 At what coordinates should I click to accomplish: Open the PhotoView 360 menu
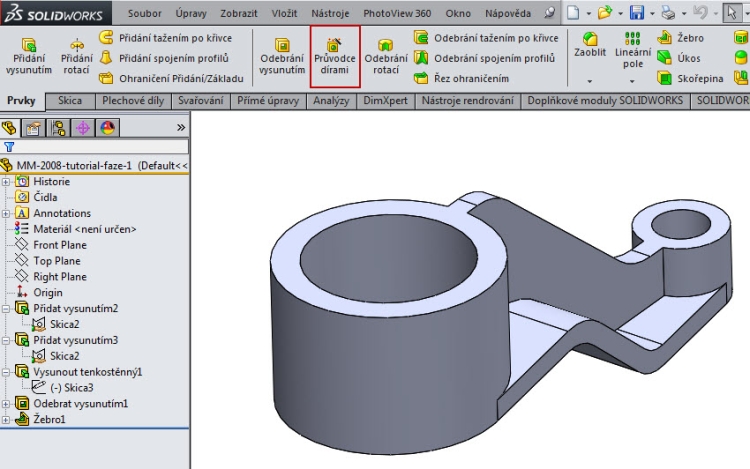click(x=397, y=13)
